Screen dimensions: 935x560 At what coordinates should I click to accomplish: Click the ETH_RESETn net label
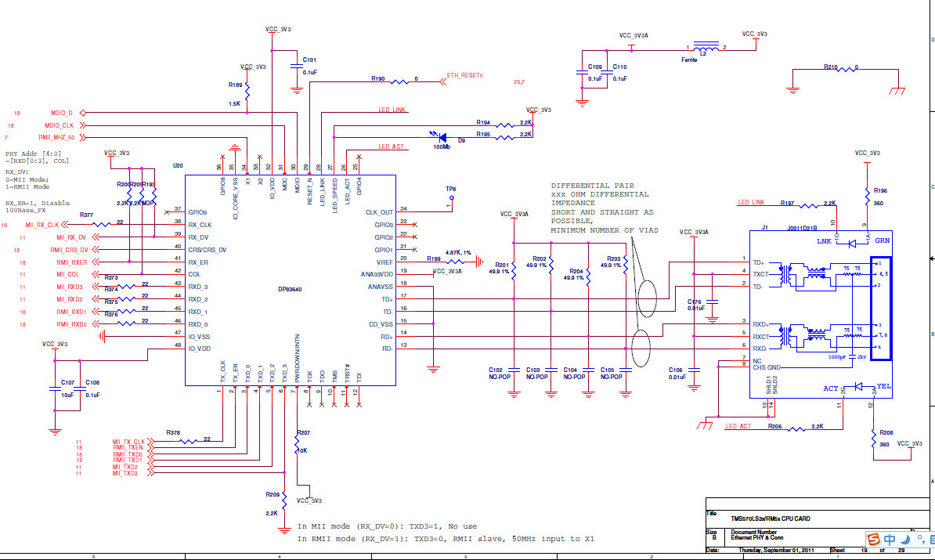click(464, 76)
